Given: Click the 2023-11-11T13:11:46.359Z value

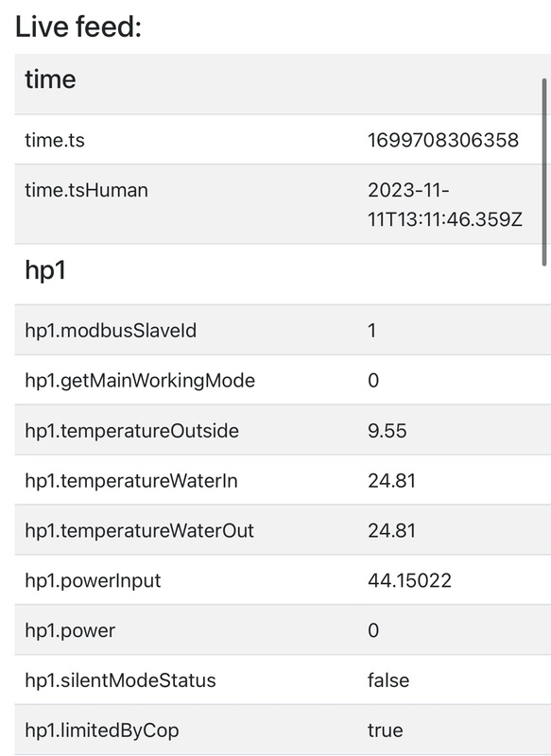Looking at the screenshot, I should click(445, 204).
